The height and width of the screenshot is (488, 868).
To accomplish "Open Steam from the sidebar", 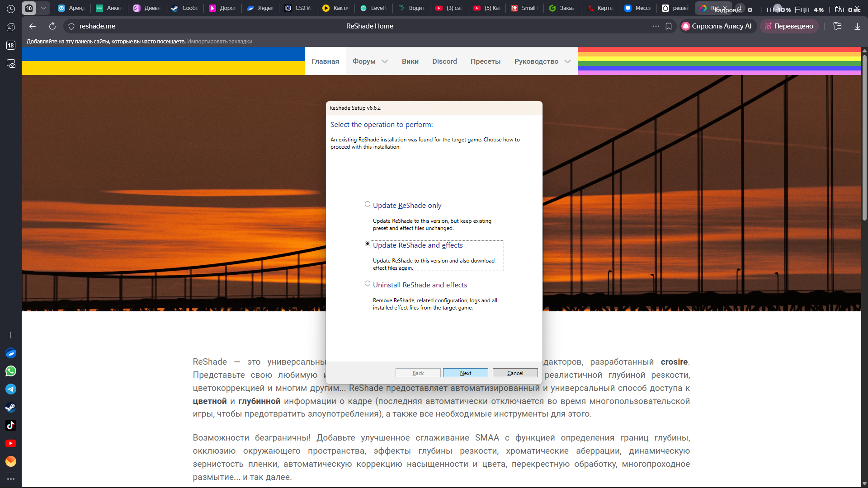I will tap(11, 408).
